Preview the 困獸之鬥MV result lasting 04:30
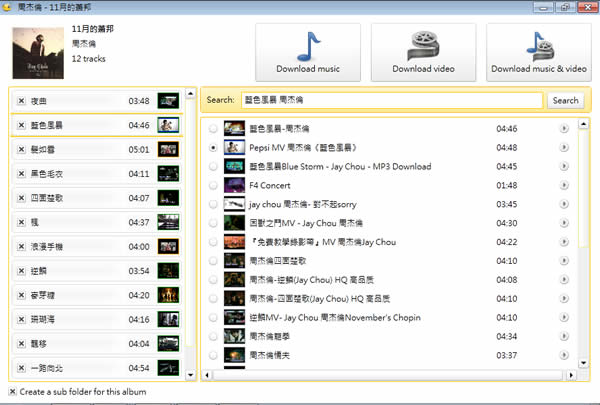The image size is (600, 405). 564,223
